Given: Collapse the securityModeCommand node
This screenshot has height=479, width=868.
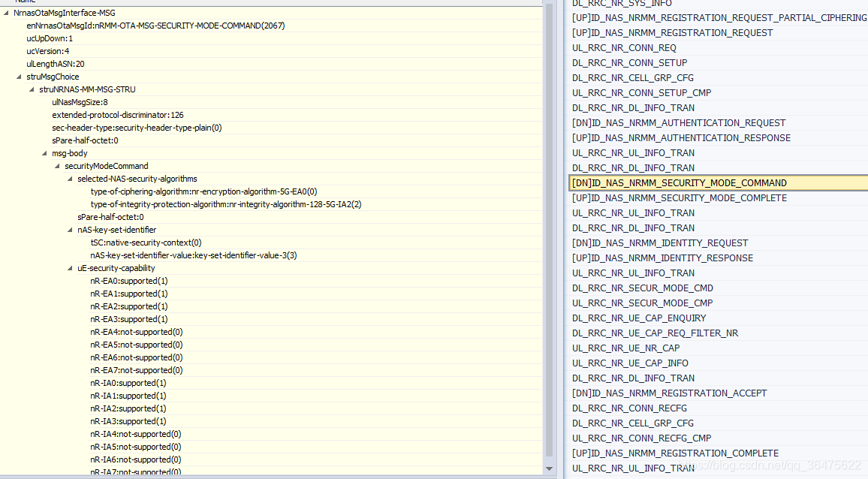Looking at the screenshot, I should (57, 166).
